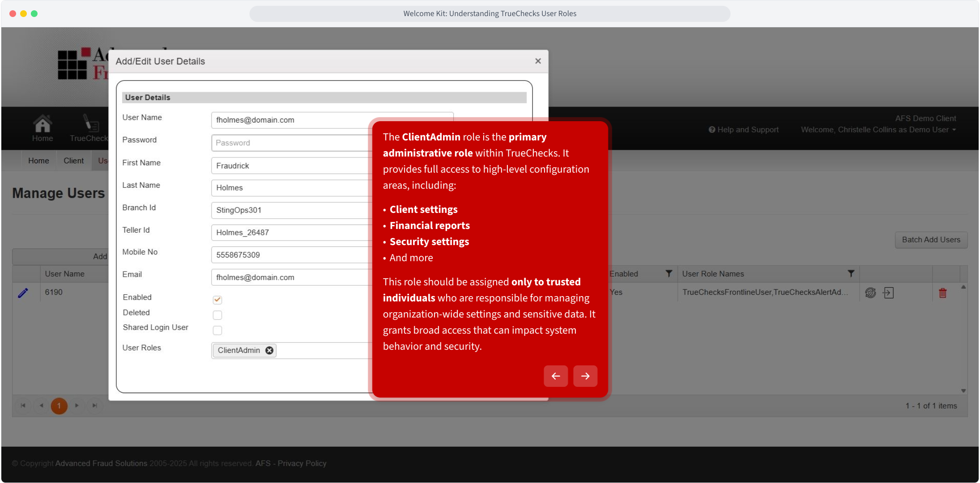Filter the Enabled column
This screenshot has height=483, width=980.
point(669,274)
